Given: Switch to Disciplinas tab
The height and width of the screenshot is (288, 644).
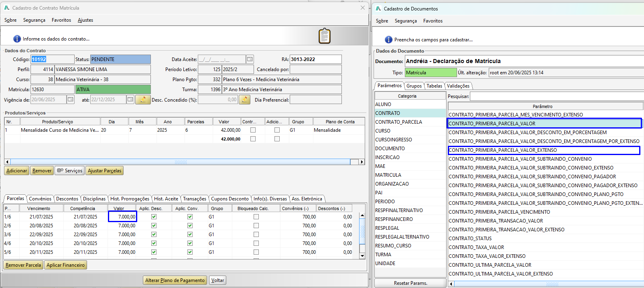Looking at the screenshot, I should click(94, 199).
